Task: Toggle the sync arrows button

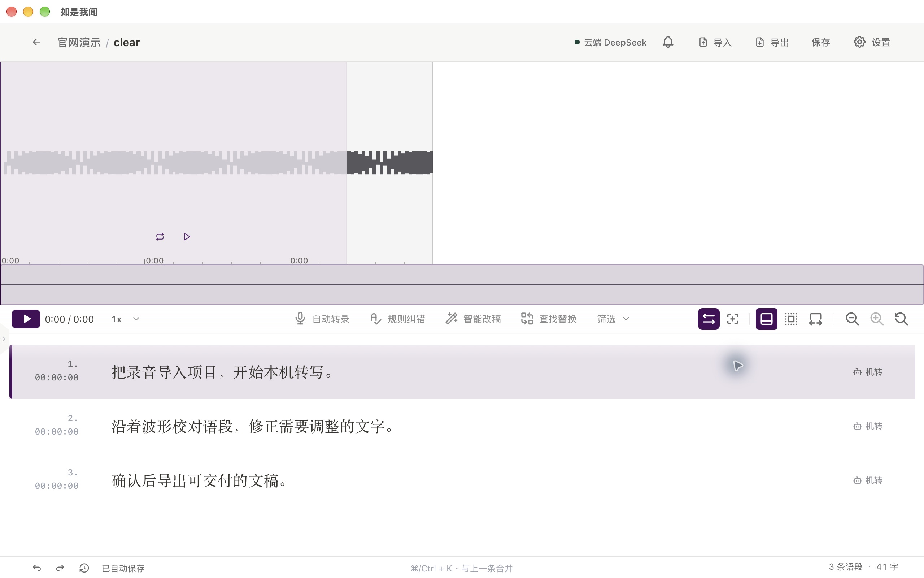Action: [709, 319]
